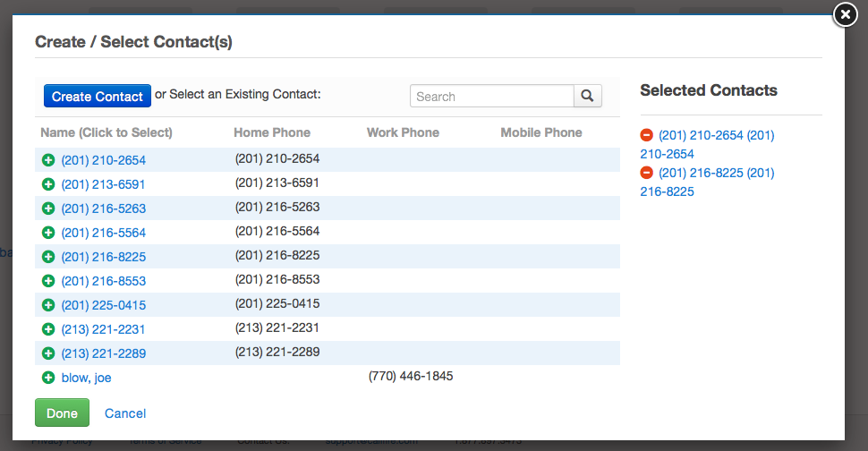Image resolution: width=868 pixels, height=451 pixels.
Task: Focus the Search input field
Action: tap(491, 97)
